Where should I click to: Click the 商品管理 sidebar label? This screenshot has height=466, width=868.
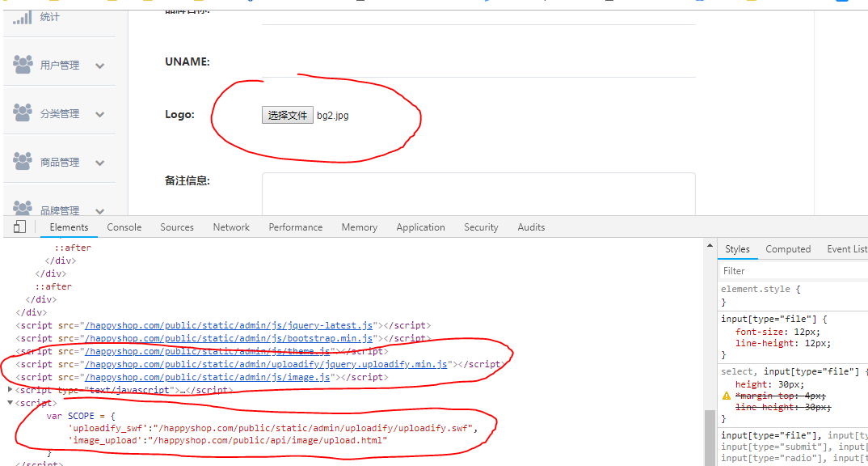coord(60,163)
